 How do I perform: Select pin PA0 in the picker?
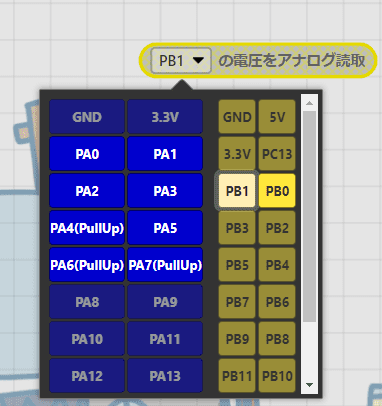click(x=87, y=154)
